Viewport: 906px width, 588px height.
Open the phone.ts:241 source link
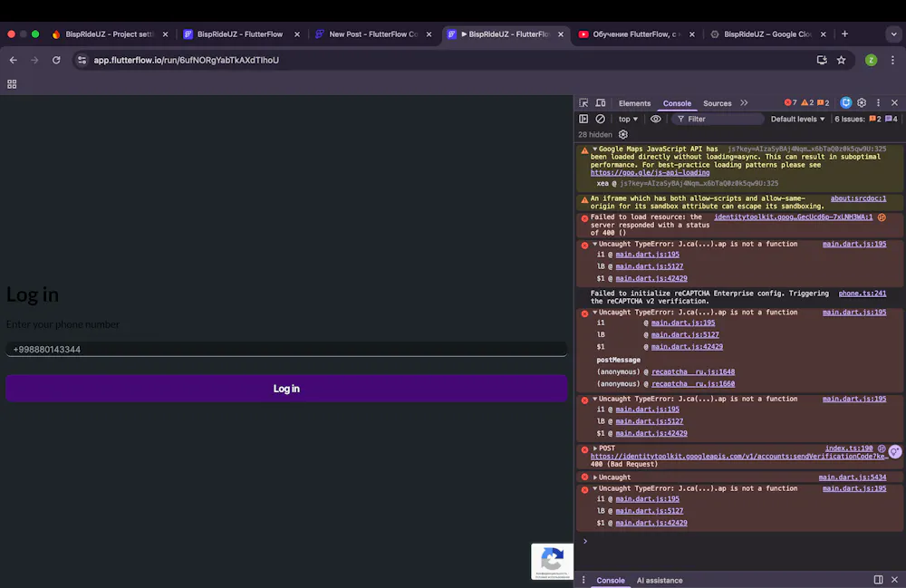pos(863,294)
